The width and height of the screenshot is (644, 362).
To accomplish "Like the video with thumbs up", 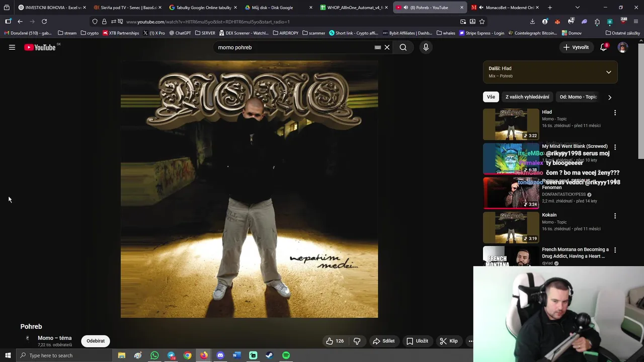I will point(335,341).
